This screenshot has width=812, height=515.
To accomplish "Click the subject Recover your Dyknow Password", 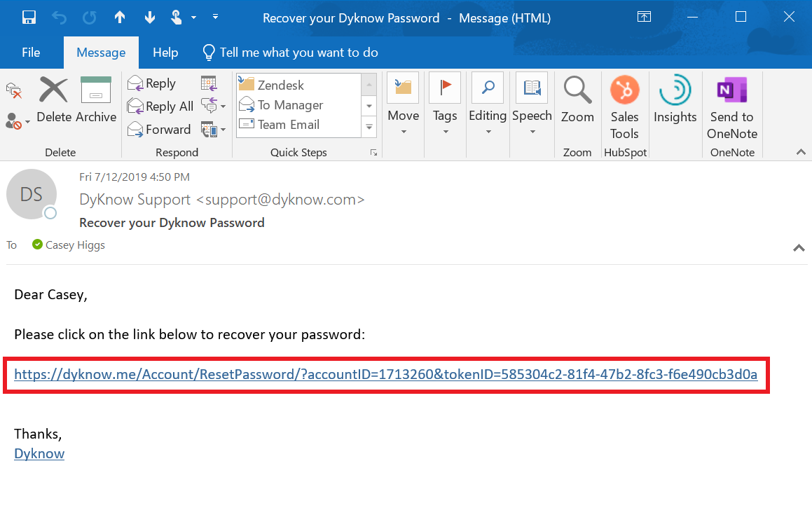I will pos(172,223).
